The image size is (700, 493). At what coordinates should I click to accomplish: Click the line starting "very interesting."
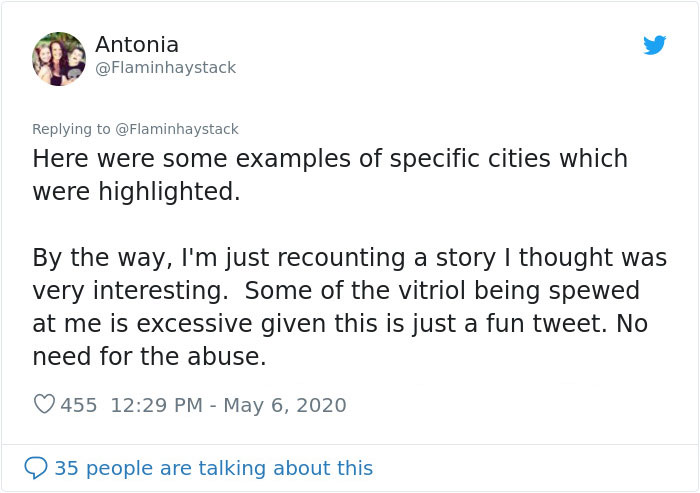point(336,290)
